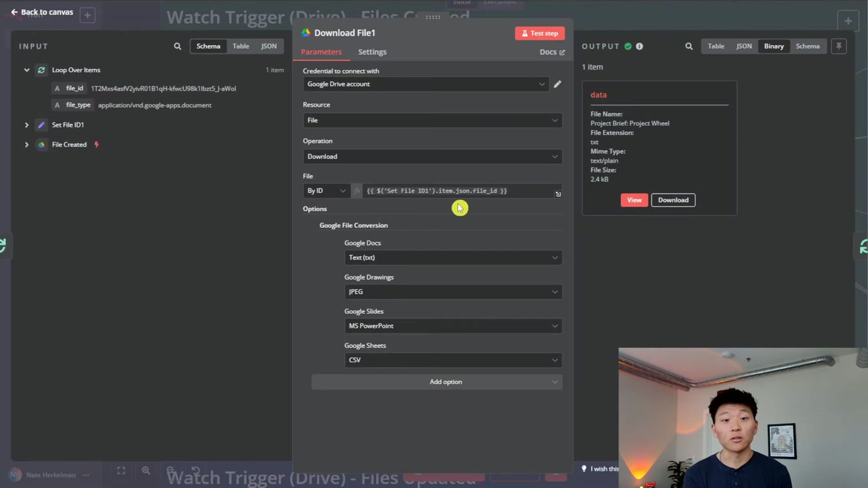Pin the output data

[x=839, y=46]
